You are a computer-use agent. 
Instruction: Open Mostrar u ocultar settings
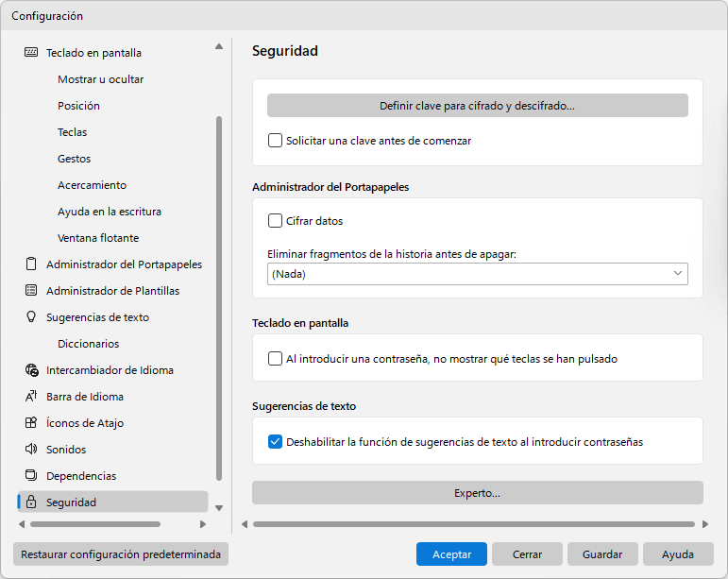pyautogui.click(x=101, y=79)
